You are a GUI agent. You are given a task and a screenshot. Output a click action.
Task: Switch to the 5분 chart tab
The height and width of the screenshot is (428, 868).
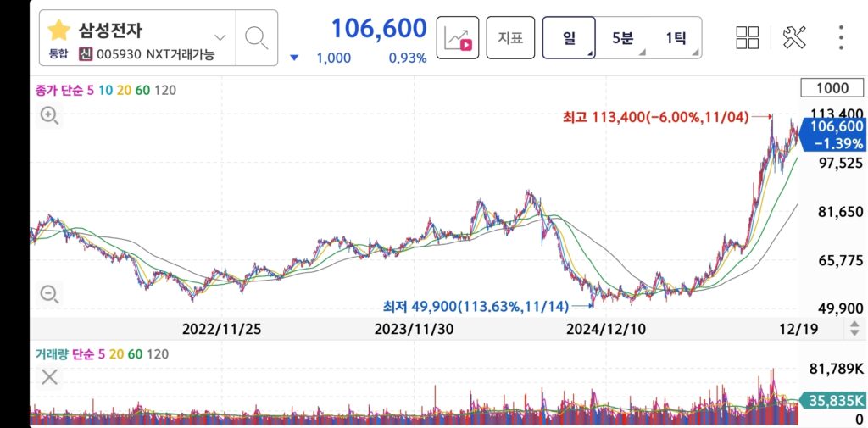tap(622, 37)
